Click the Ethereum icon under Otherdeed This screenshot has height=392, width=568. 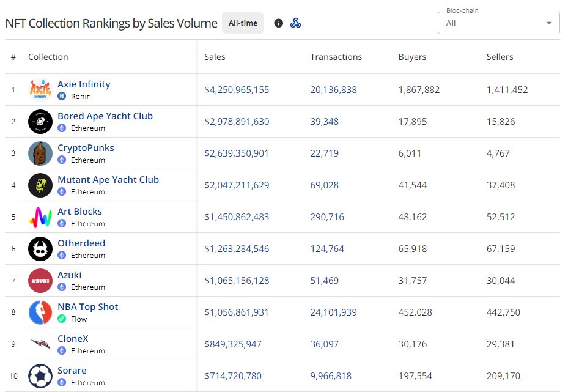pyautogui.click(x=62, y=256)
